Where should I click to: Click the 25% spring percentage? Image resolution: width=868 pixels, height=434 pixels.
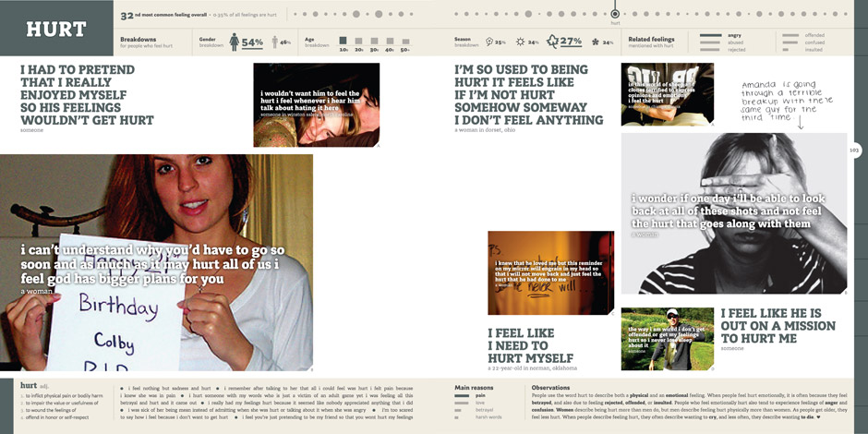pyautogui.click(x=500, y=42)
